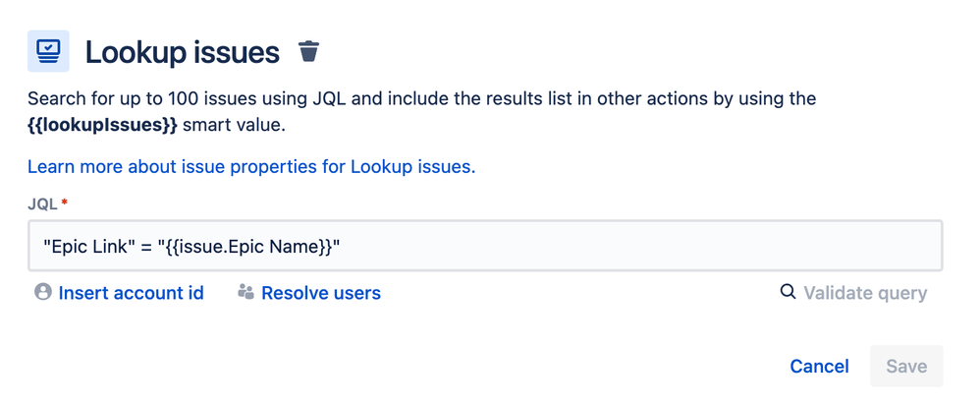Click the {{issue.Epic Name}} text inside JQL box

248,247
